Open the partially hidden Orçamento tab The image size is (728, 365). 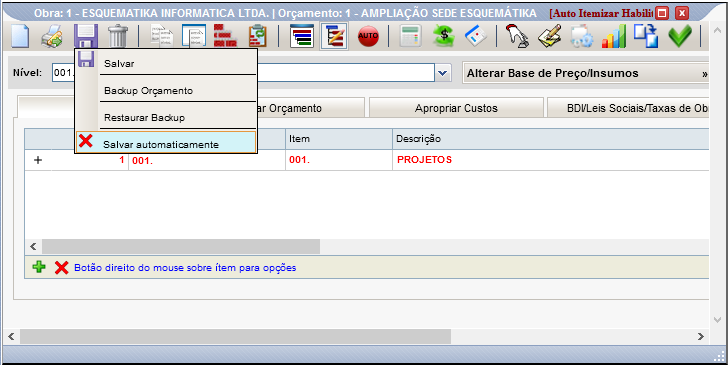point(311,108)
